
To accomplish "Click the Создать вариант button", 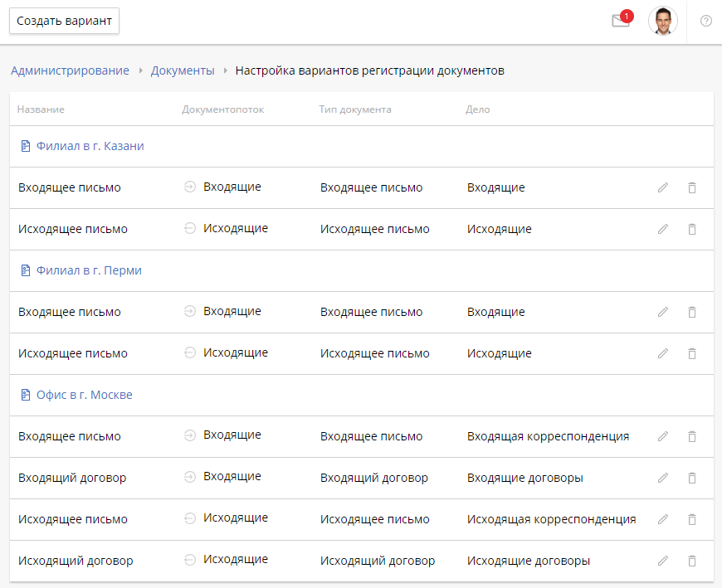I will pyautogui.click(x=64, y=21).
